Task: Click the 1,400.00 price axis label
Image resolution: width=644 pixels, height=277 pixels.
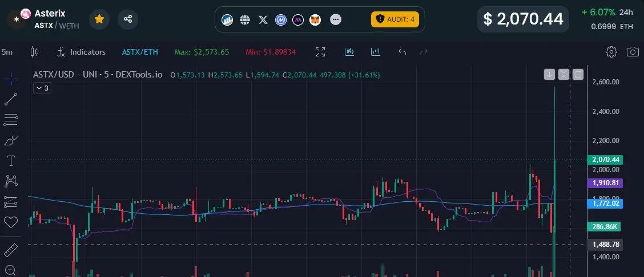Action: 606,257
